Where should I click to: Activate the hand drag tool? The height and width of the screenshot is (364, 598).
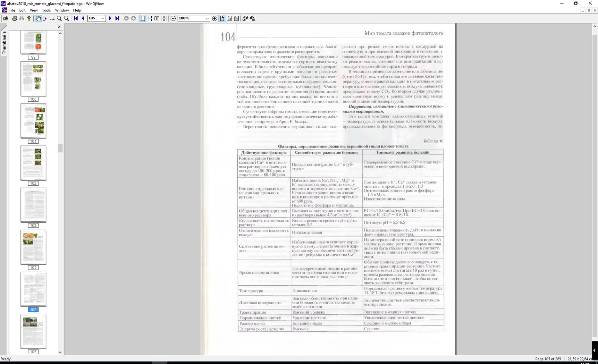click(x=38, y=18)
